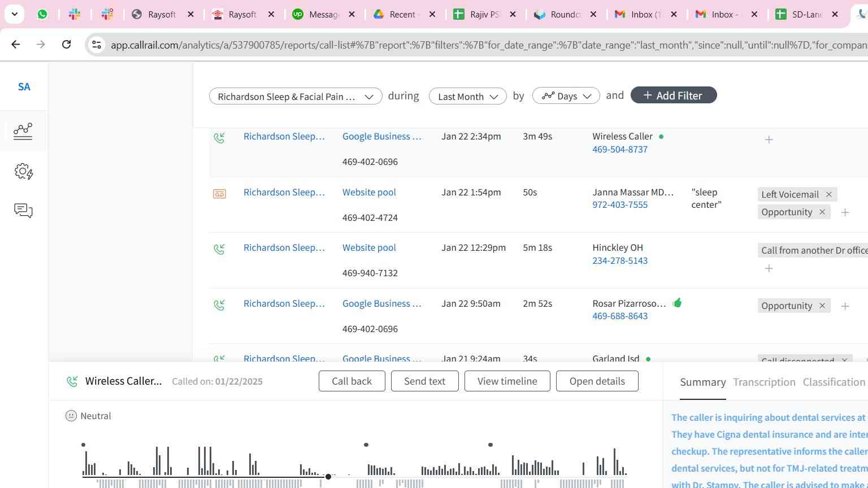Add a tag to the Rosar Pizarroso row
This screenshot has height=488, width=868.
click(845, 306)
